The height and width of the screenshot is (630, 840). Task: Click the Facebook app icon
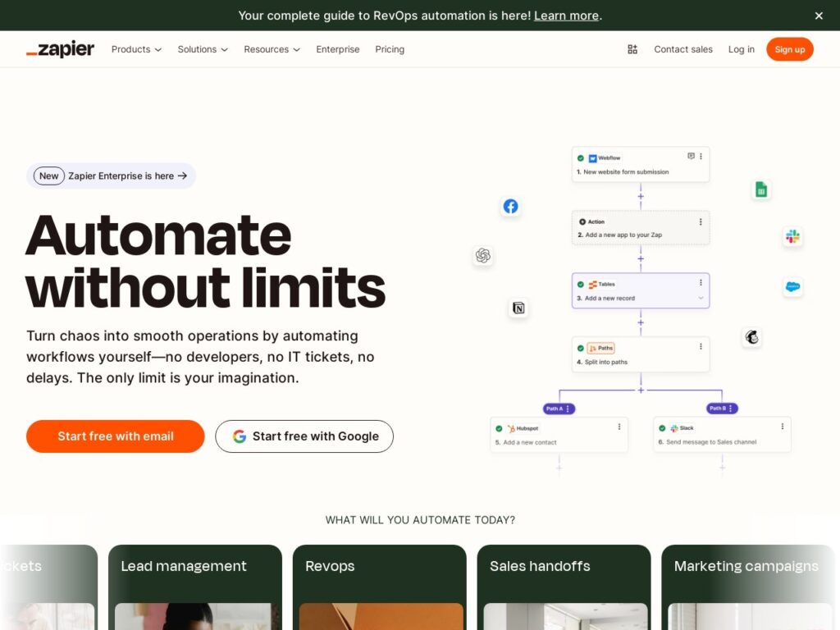tap(510, 207)
